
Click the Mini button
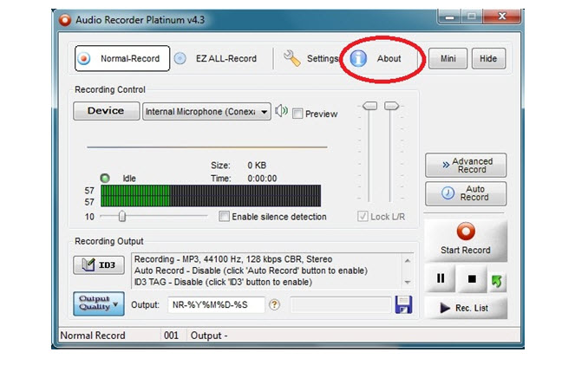coord(448,58)
